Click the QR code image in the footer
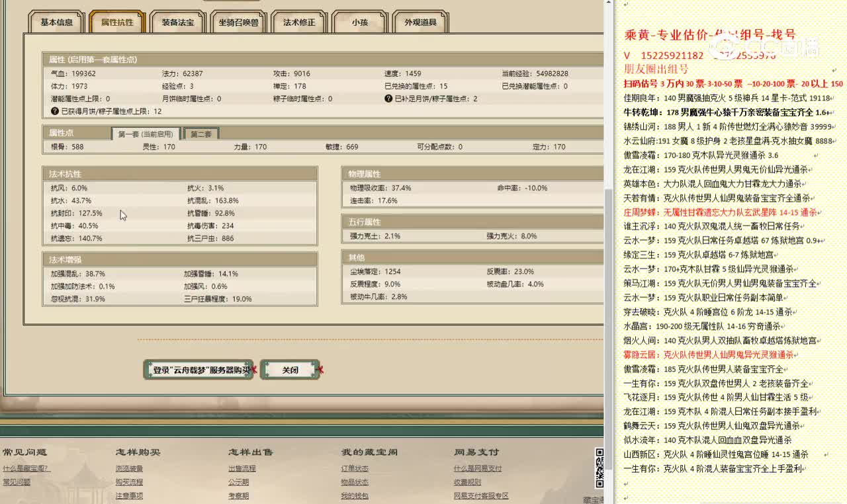The width and height of the screenshot is (847, 504). (600, 468)
